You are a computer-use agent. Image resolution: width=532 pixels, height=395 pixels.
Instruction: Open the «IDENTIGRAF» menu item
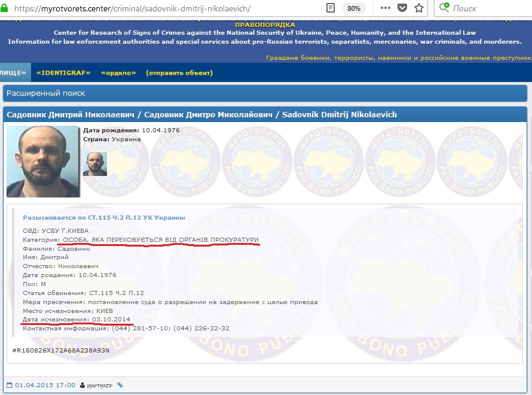click(63, 73)
